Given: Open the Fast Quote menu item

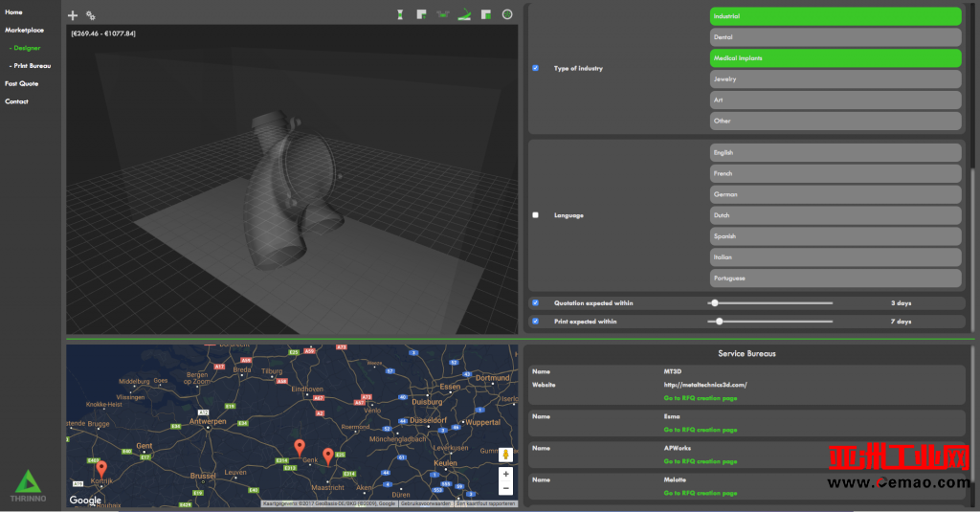Looking at the screenshot, I should pyautogui.click(x=22, y=83).
